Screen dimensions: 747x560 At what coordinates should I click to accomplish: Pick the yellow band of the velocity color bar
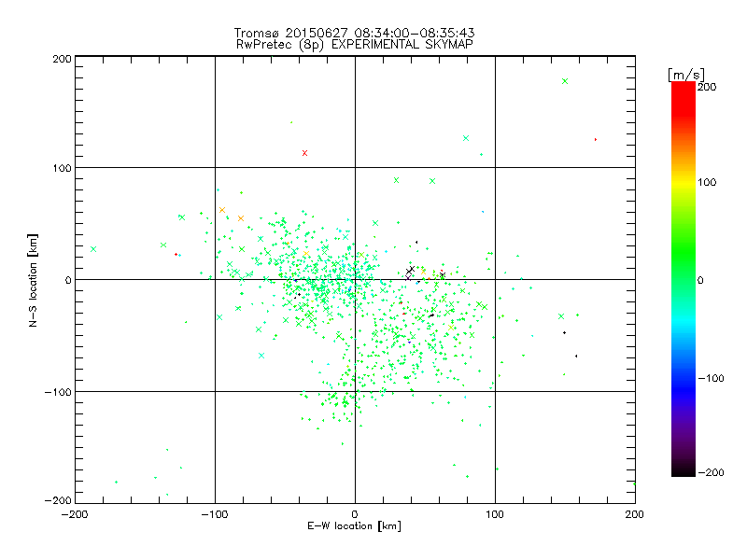684,183
